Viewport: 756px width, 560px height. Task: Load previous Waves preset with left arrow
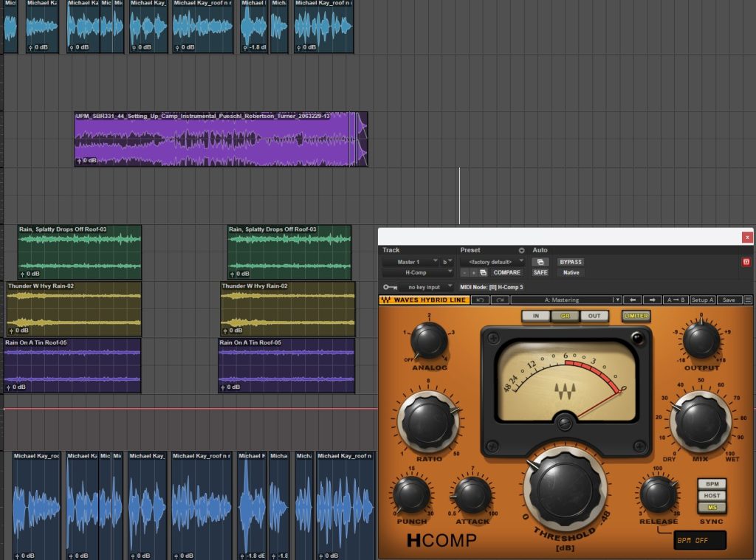pos(633,300)
